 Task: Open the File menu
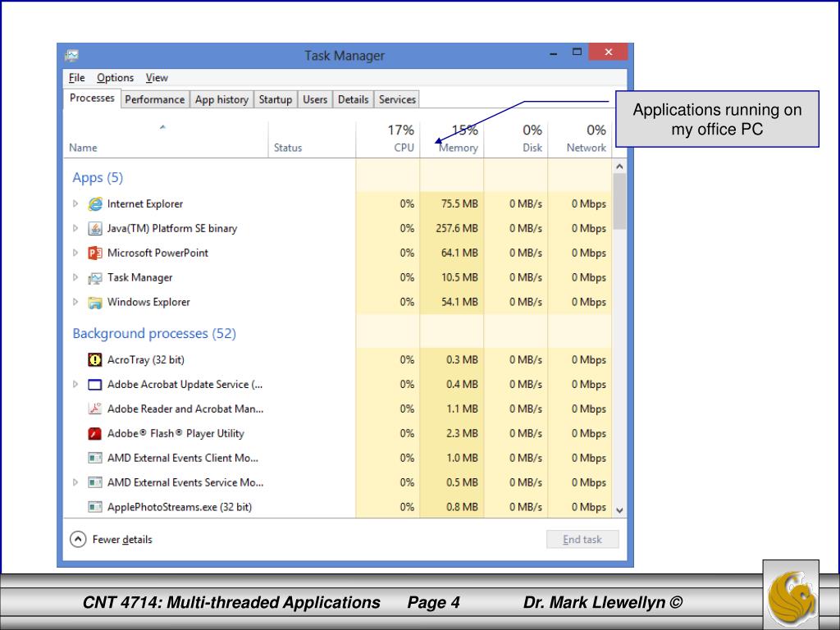coord(76,78)
